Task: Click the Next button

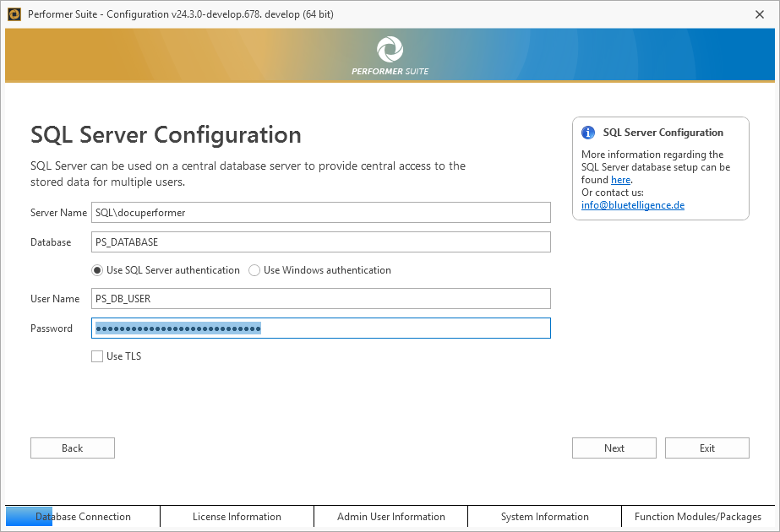Action: [614, 448]
